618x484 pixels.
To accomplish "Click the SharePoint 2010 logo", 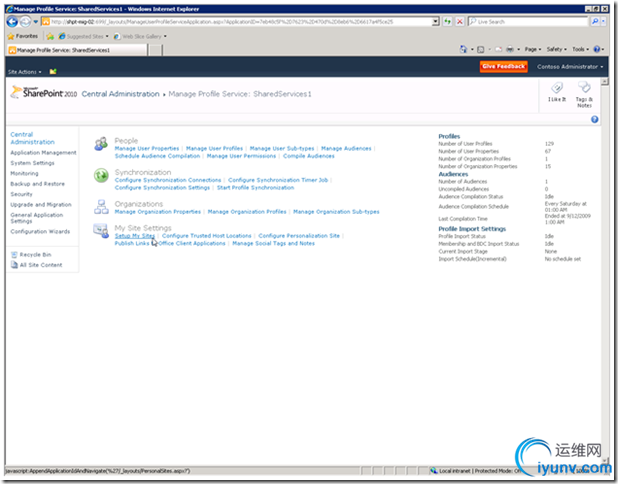I will (x=44, y=92).
